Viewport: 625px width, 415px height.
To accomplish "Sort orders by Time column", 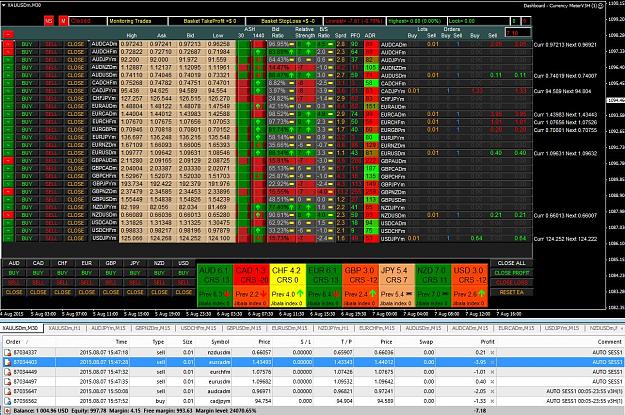I will [x=121, y=342].
